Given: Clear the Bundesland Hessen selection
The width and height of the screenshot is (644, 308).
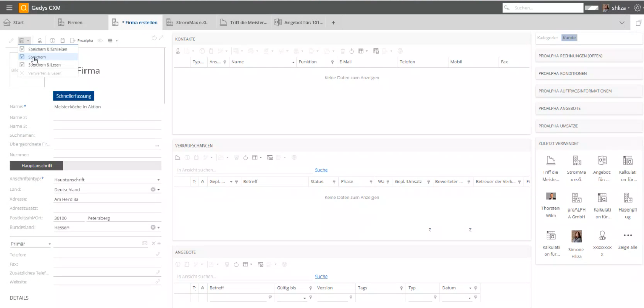Looking at the screenshot, I should tap(153, 228).
